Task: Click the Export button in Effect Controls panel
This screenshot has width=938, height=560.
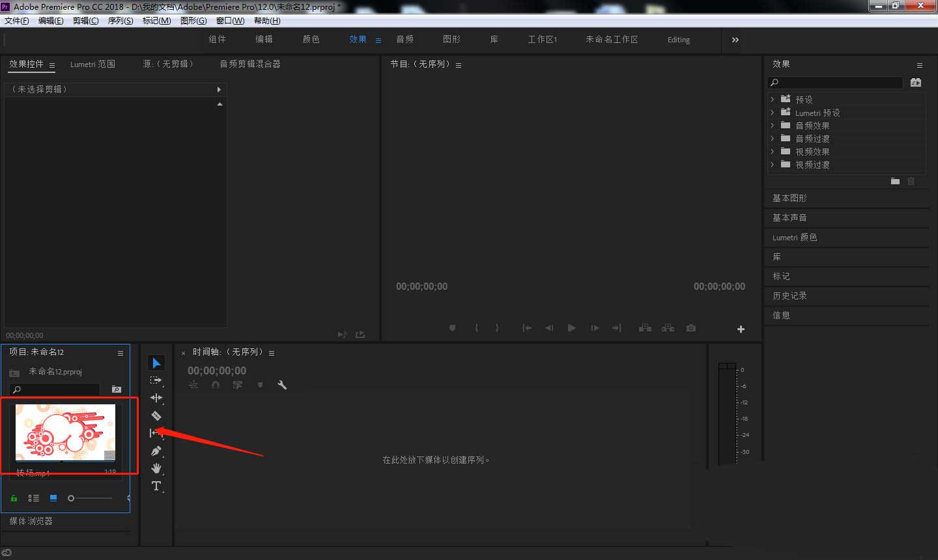Action: (x=360, y=335)
